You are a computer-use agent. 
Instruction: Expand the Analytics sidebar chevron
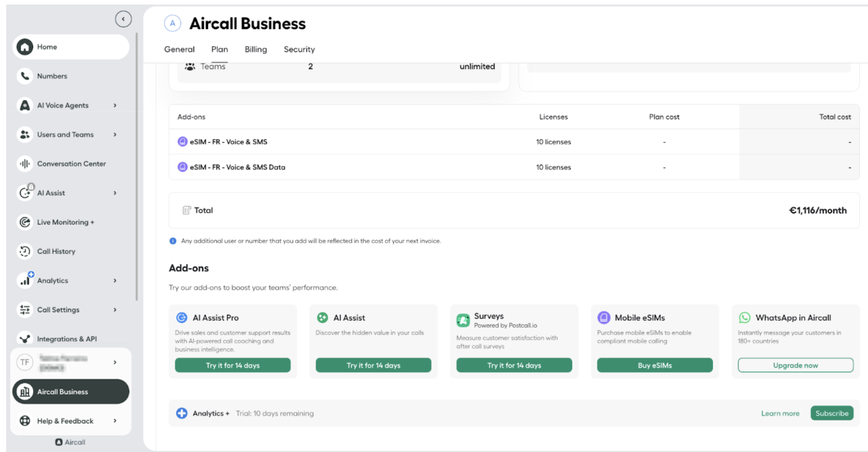coord(115,280)
